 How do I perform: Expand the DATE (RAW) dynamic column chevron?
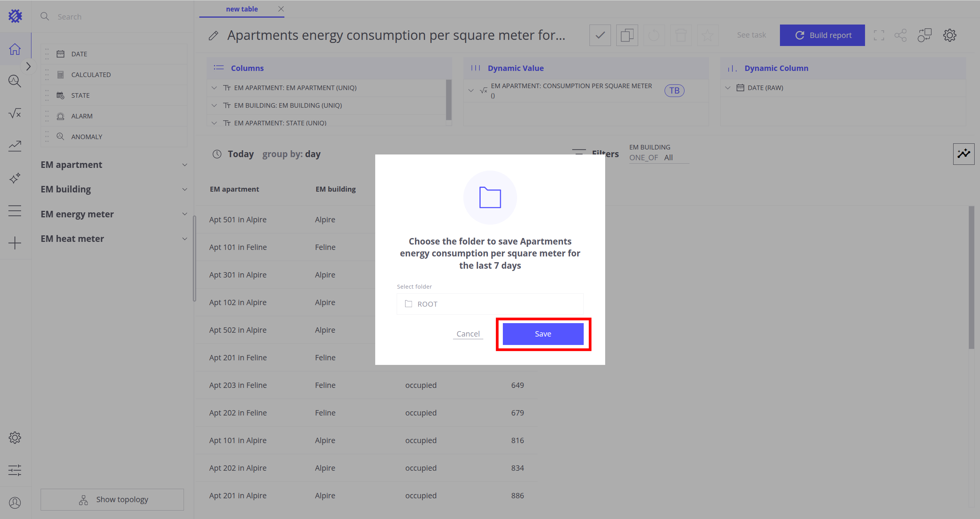(728, 88)
